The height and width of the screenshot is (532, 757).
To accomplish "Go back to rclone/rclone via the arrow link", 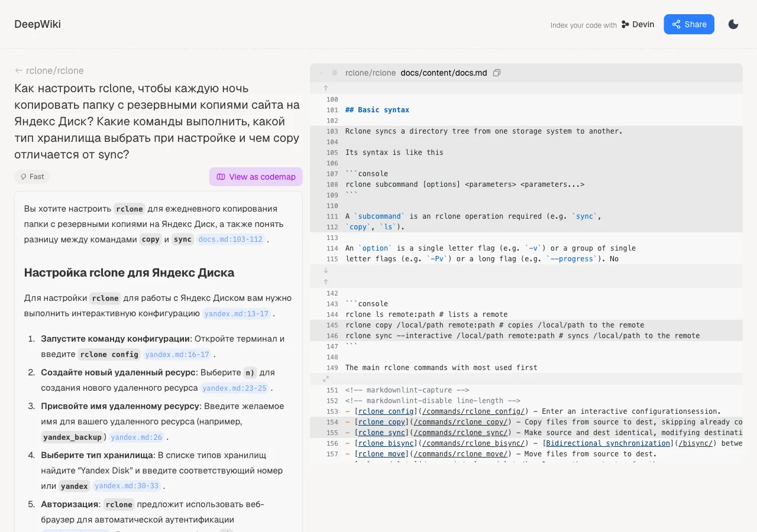I will [49, 70].
